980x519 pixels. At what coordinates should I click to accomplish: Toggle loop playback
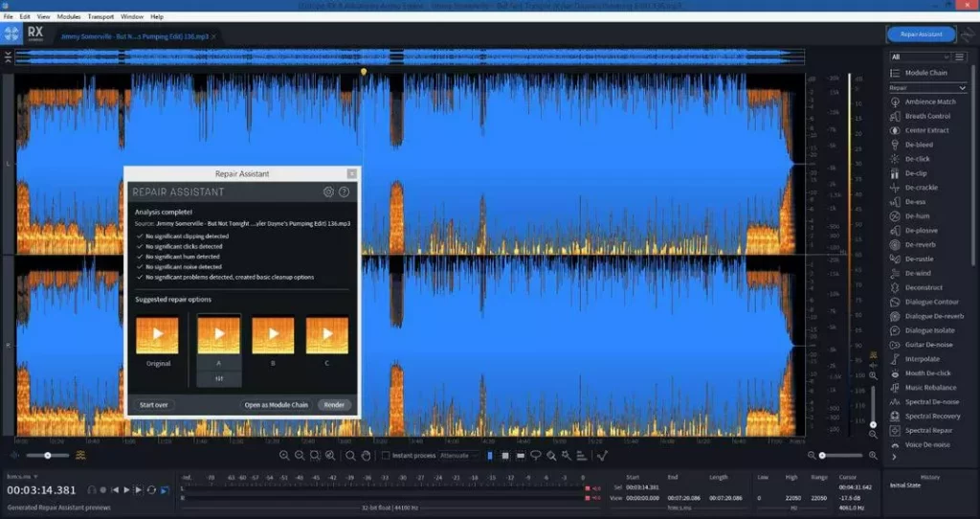click(151, 490)
